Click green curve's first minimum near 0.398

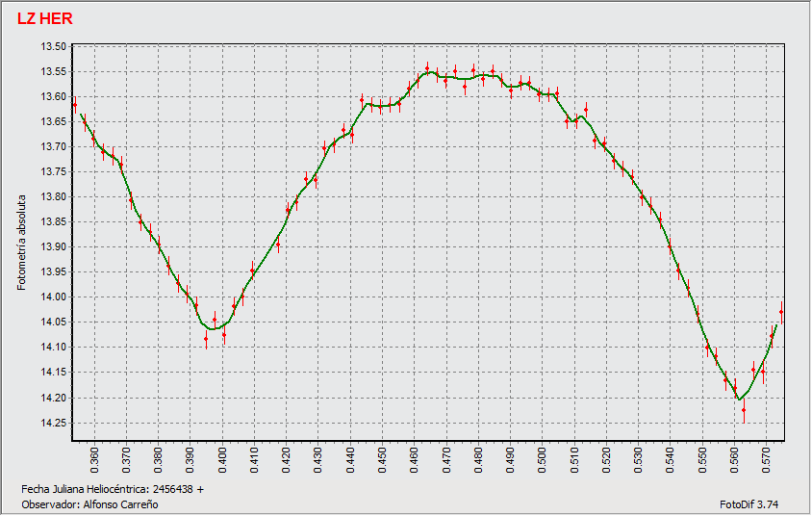click(216, 328)
